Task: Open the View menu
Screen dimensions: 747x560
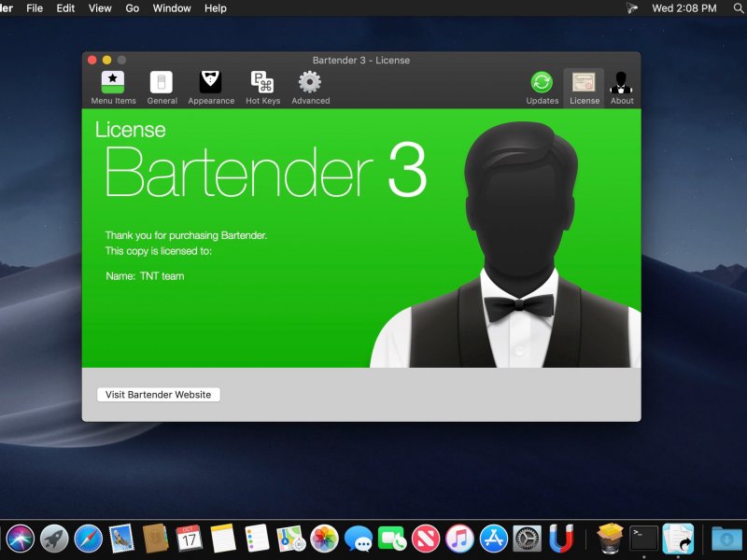Action: point(100,8)
